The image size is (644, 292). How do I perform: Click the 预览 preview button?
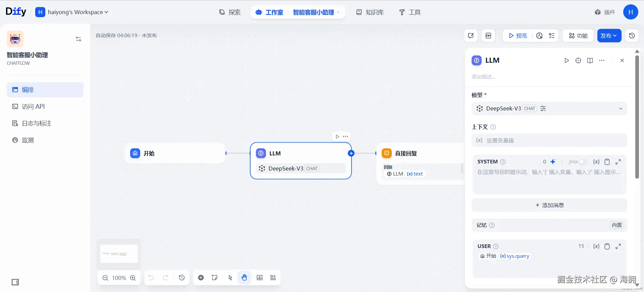(x=518, y=36)
